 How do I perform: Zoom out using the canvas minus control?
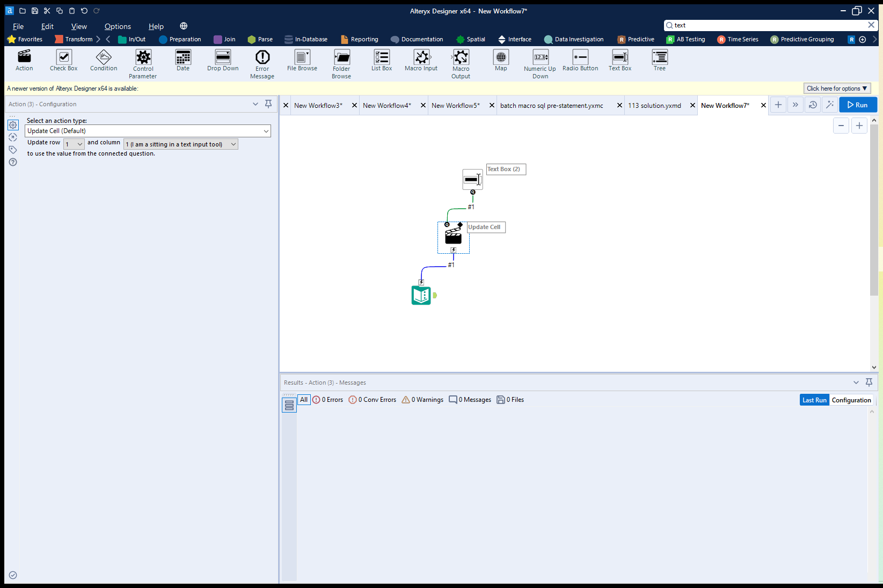point(841,126)
